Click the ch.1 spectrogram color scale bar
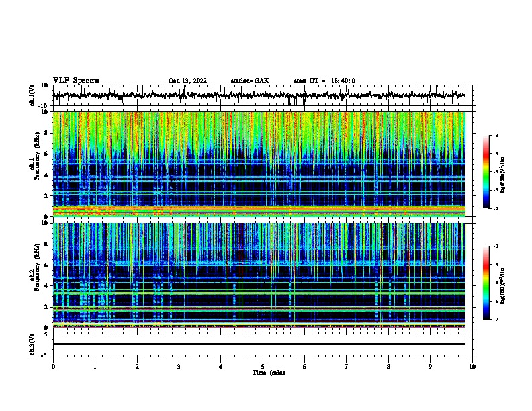Viewport: 532px width, 411px height. click(486, 172)
